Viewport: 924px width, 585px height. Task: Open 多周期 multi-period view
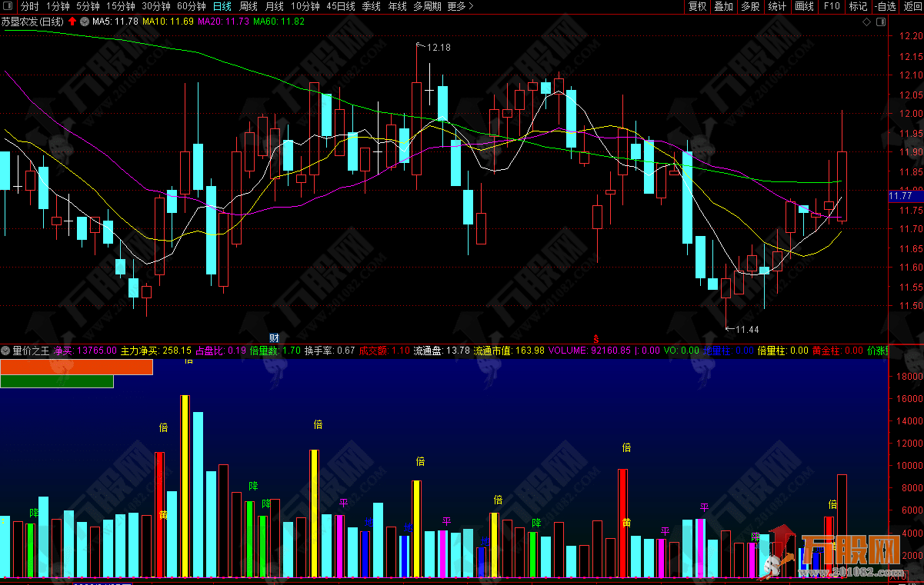[428, 6]
